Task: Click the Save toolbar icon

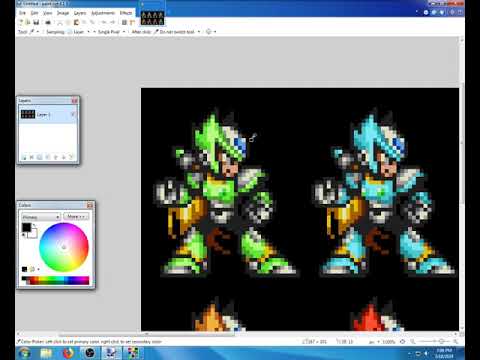Action: (x=36, y=22)
